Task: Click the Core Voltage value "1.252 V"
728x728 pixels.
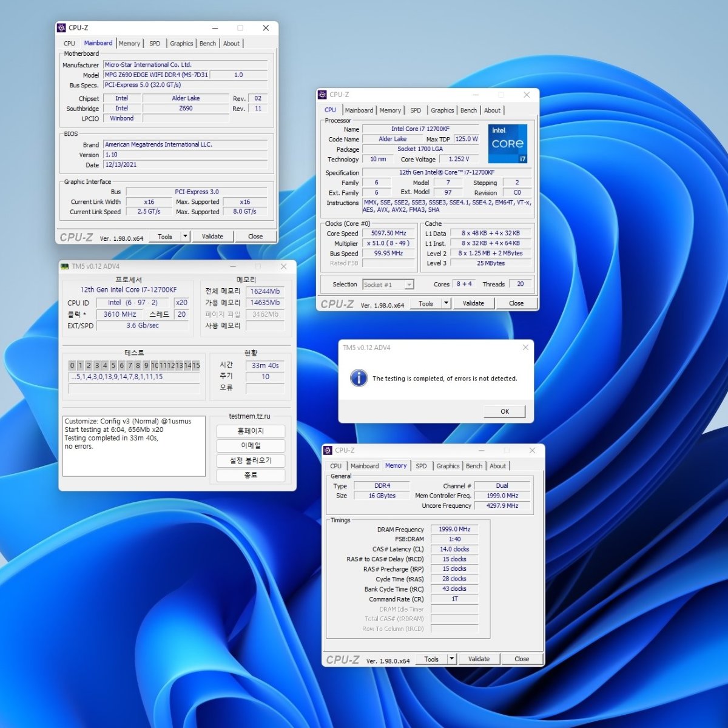Action: click(459, 160)
